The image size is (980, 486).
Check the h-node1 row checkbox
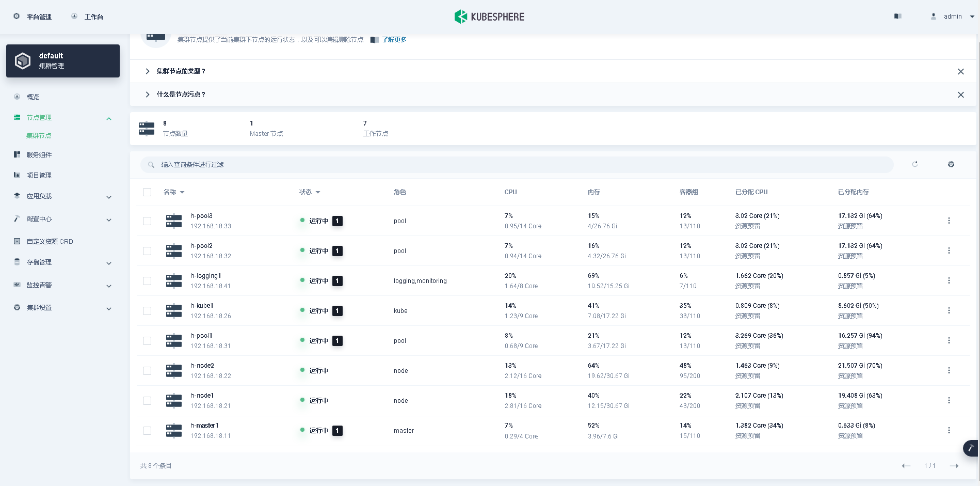pos(147,401)
